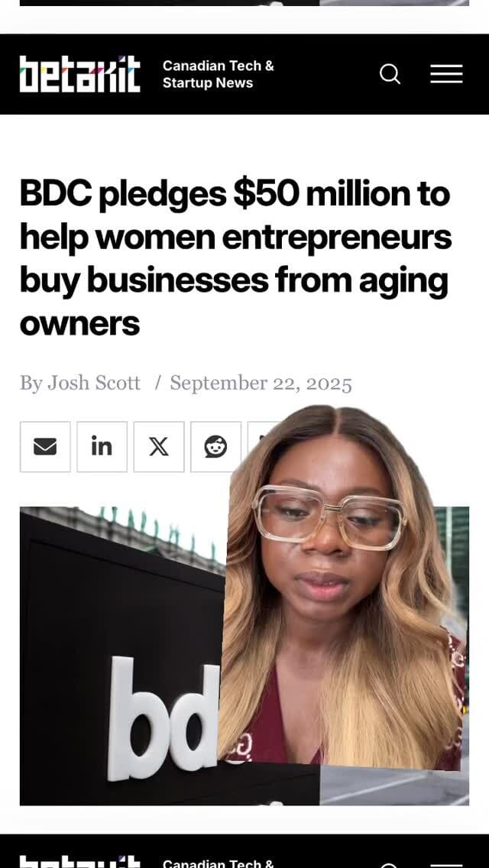The width and height of the screenshot is (489, 868).
Task: Share the article on X
Action: [x=159, y=447]
